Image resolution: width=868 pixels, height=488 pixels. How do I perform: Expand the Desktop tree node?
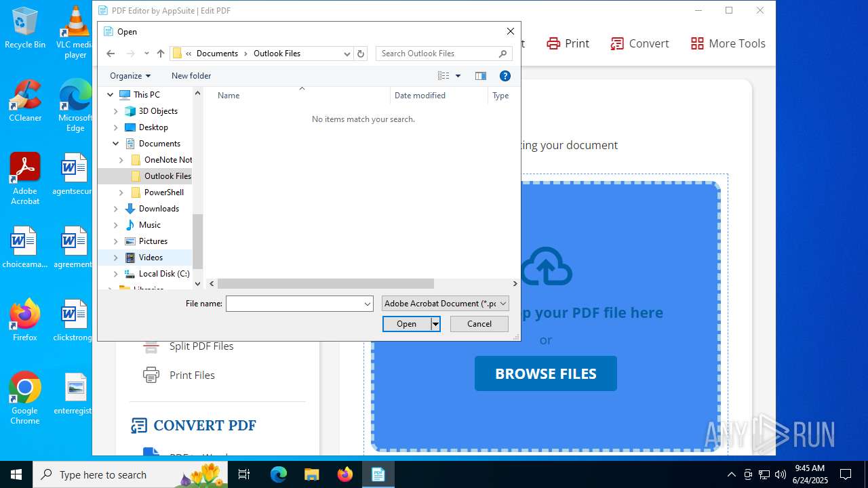(x=116, y=127)
